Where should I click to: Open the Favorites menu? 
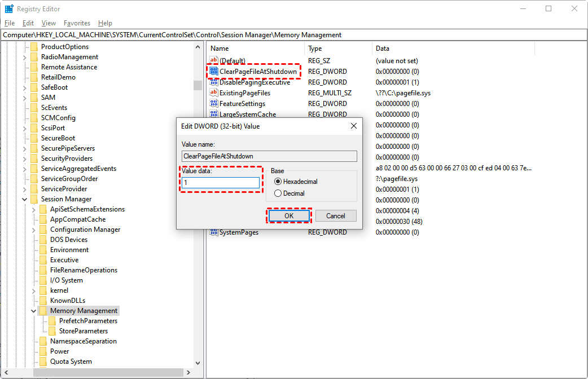coord(77,23)
